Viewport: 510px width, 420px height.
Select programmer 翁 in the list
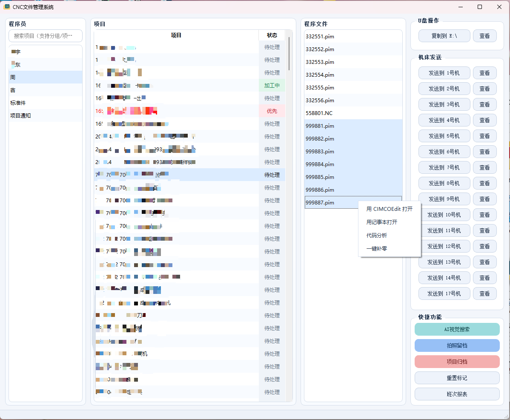click(x=46, y=90)
